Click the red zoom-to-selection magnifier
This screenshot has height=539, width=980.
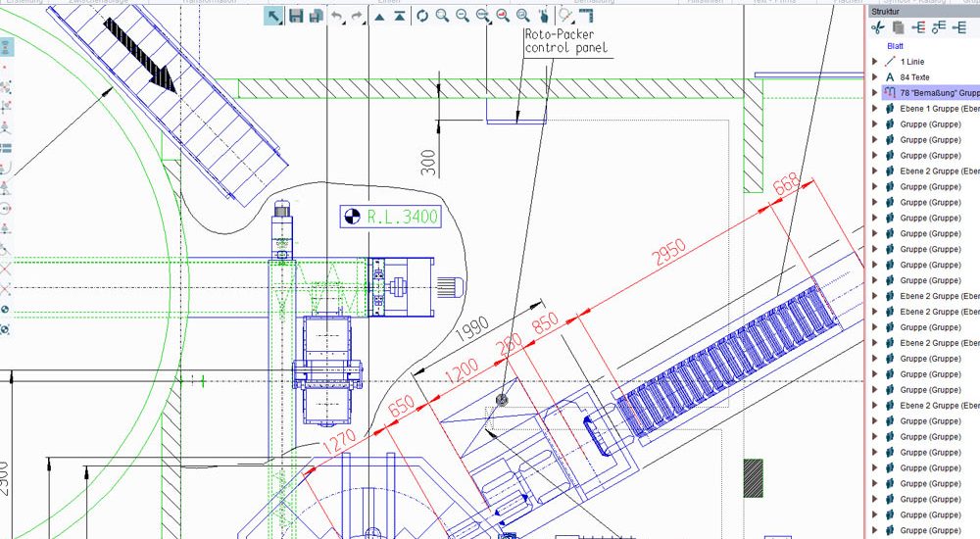pyautogui.click(x=503, y=16)
